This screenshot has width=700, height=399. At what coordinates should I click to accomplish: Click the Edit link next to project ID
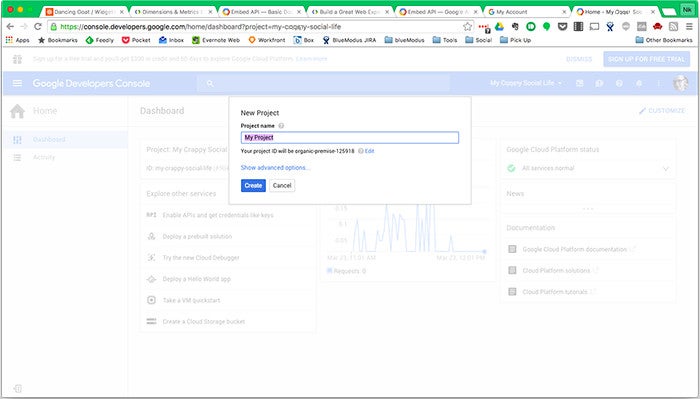click(x=369, y=151)
